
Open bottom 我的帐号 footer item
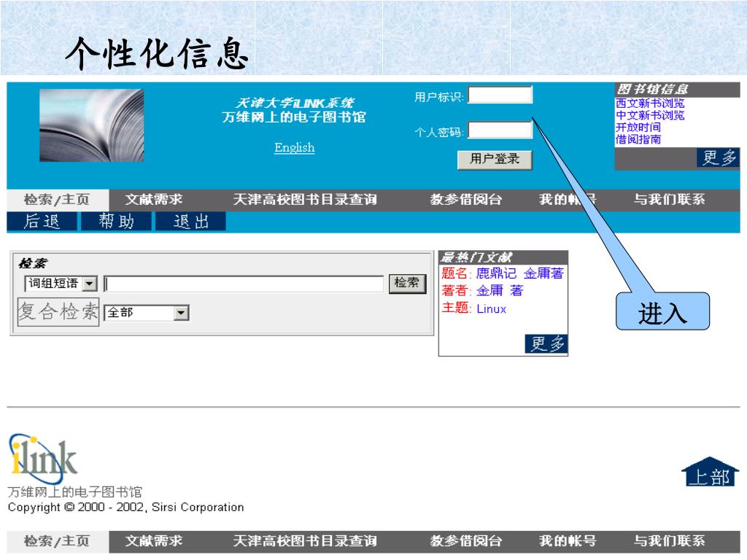pyautogui.click(x=568, y=542)
